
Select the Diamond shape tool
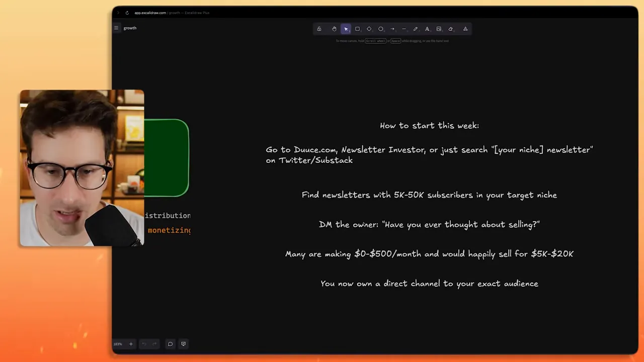369,29
